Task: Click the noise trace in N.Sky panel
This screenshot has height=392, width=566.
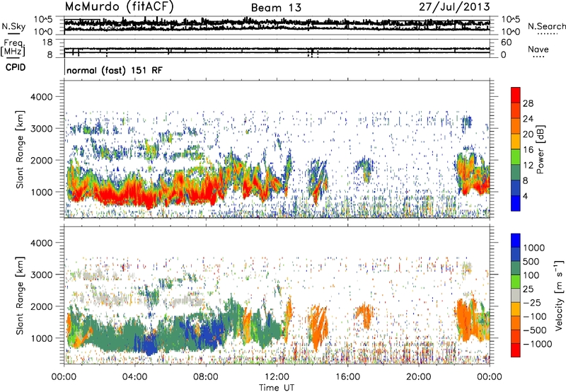Action: (x=277, y=23)
